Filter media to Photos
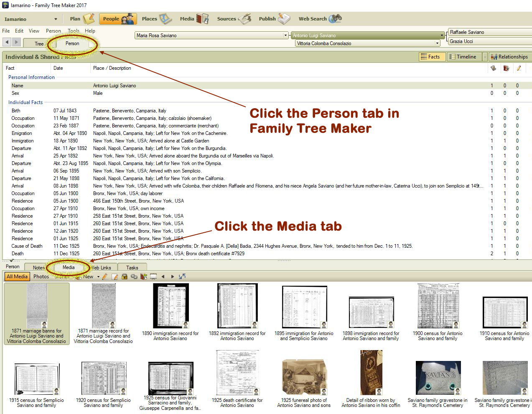This screenshot has height=414, width=532. point(41,277)
